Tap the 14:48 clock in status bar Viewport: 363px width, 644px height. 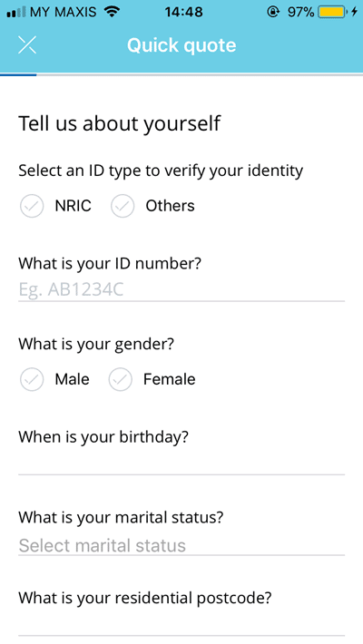(183, 12)
